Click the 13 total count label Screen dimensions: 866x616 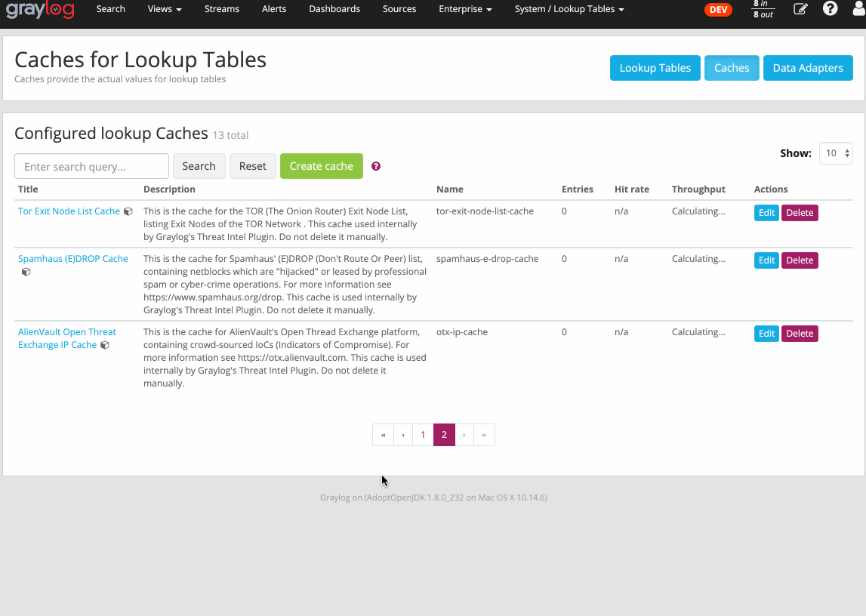click(231, 135)
